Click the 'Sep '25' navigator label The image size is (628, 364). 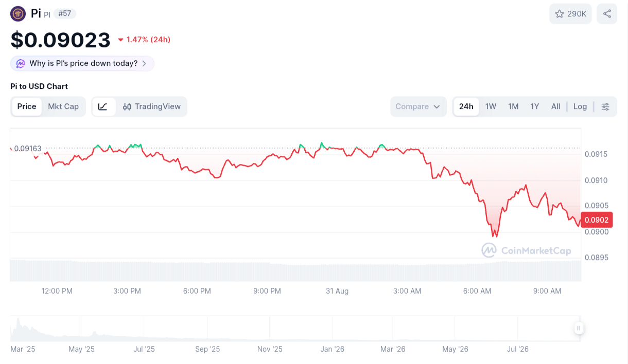pos(207,349)
